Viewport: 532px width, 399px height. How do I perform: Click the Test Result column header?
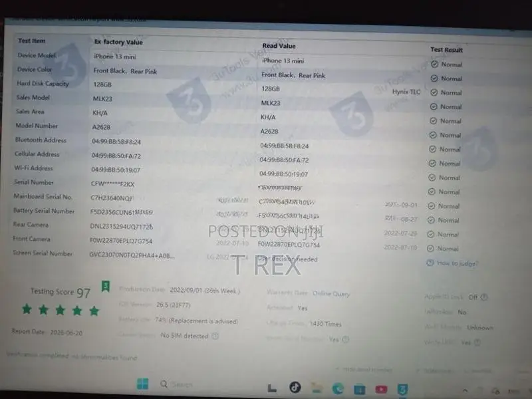click(446, 50)
